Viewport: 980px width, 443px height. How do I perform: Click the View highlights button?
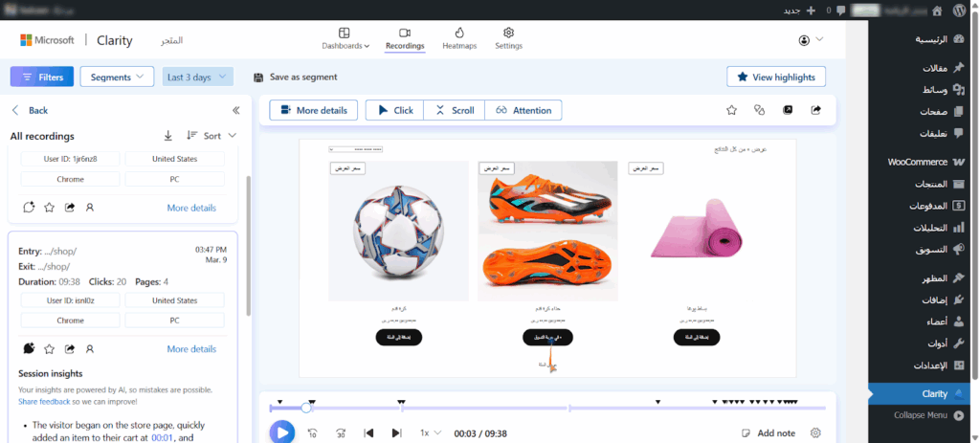point(775,77)
